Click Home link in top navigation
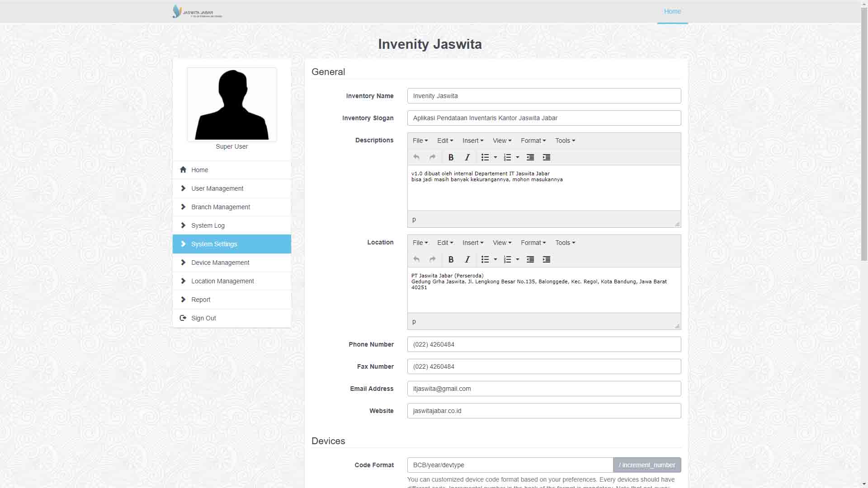Screen dimensions: 868x488 (x=672, y=11)
